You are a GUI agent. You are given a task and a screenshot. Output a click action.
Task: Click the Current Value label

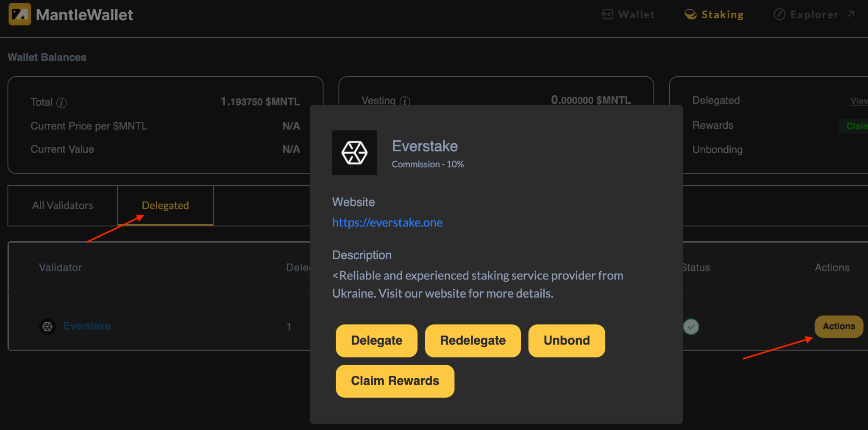(x=62, y=149)
